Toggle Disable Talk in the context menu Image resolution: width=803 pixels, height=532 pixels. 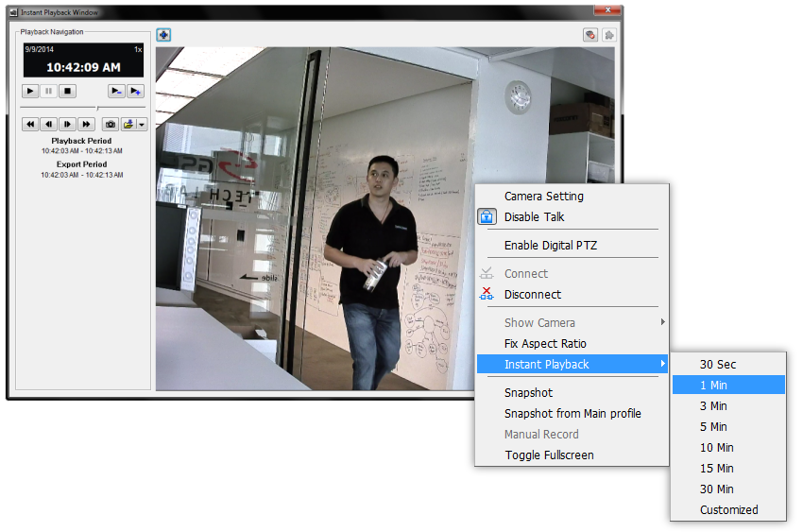click(534, 217)
